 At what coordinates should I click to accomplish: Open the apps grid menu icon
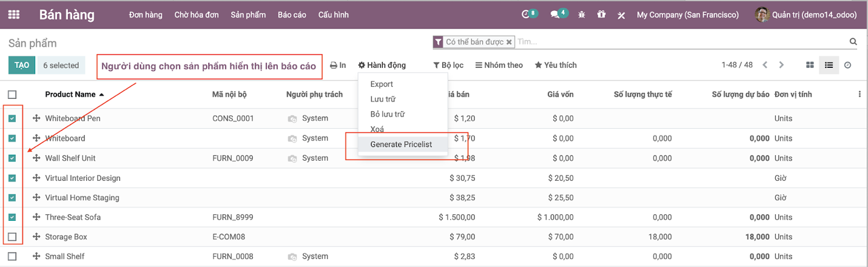click(13, 15)
